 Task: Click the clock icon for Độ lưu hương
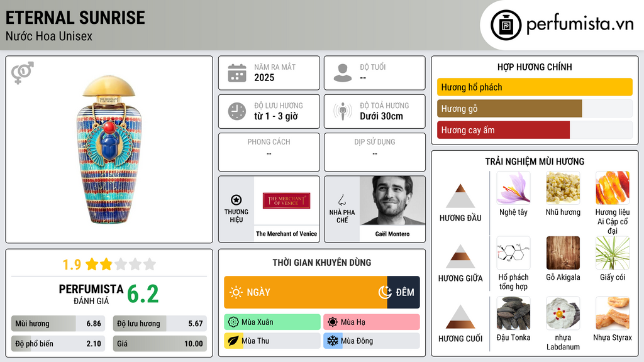tap(237, 111)
